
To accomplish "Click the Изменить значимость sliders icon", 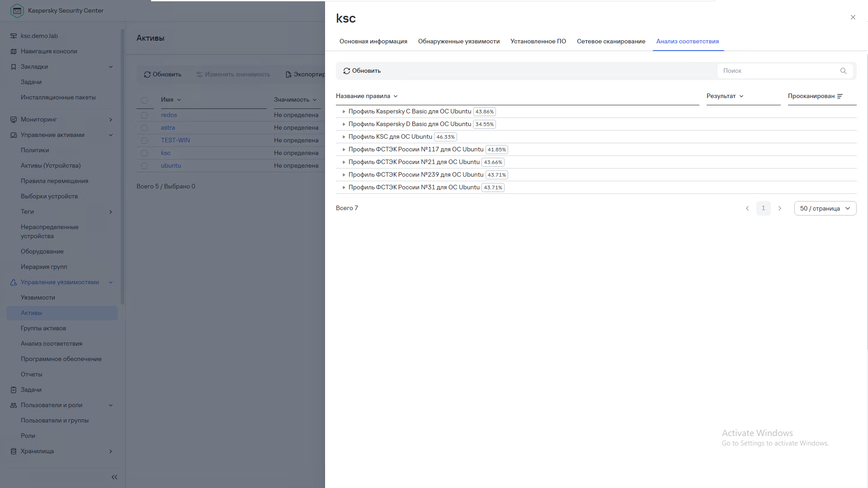I will click(x=199, y=75).
